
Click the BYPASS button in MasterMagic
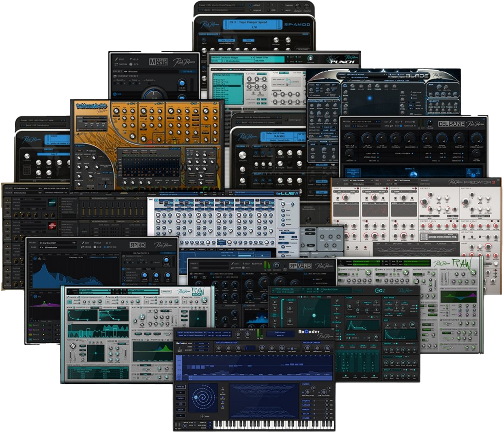pos(188,72)
